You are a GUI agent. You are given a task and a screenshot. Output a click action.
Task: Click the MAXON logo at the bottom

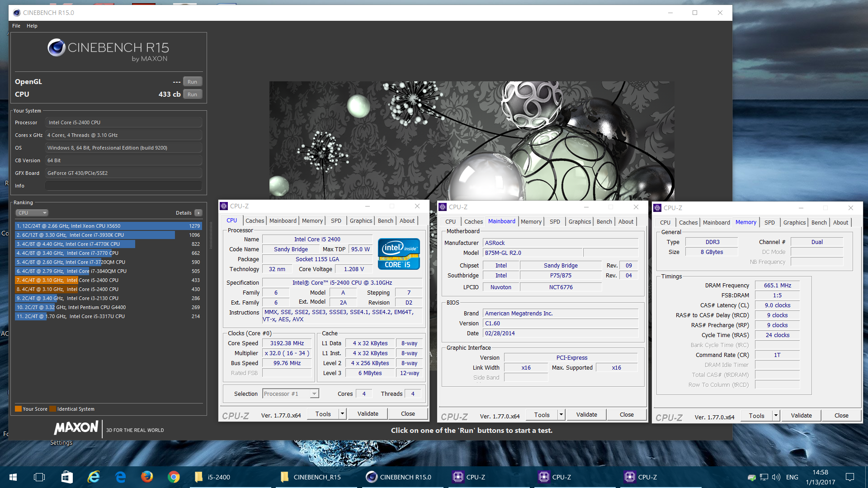(x=76, y=427)
